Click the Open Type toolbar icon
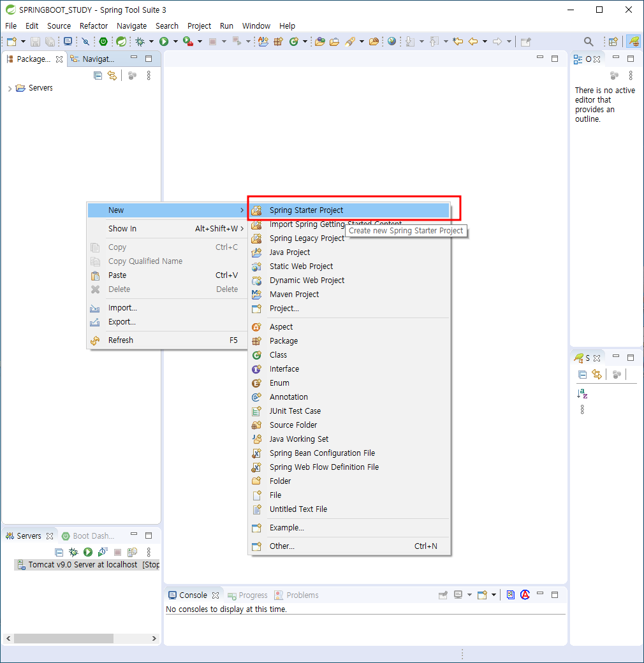 tap(320, 41)
